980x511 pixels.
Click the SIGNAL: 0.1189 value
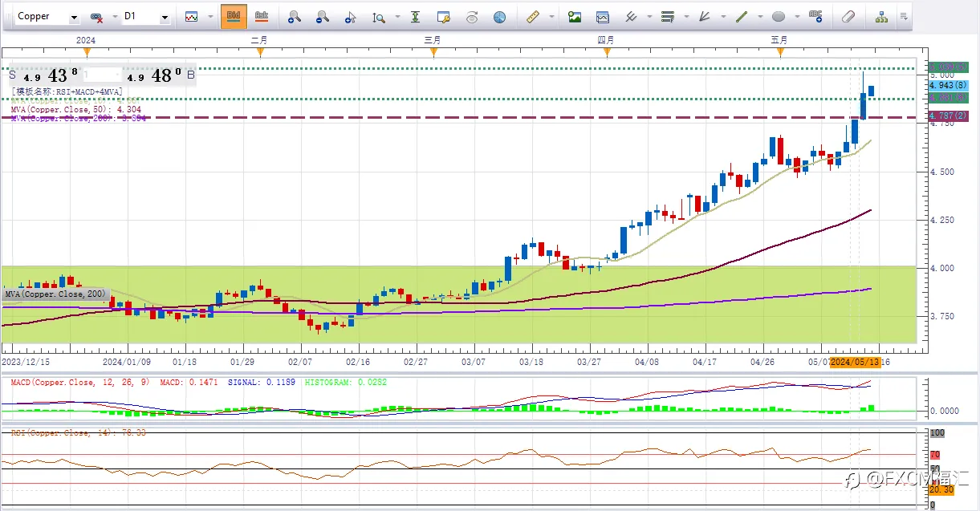pos(260,382)
